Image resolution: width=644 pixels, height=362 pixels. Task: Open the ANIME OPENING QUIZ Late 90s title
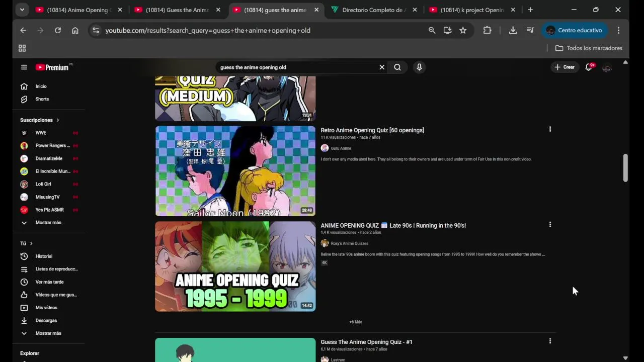pyautogui.click(x=393, y=225)
